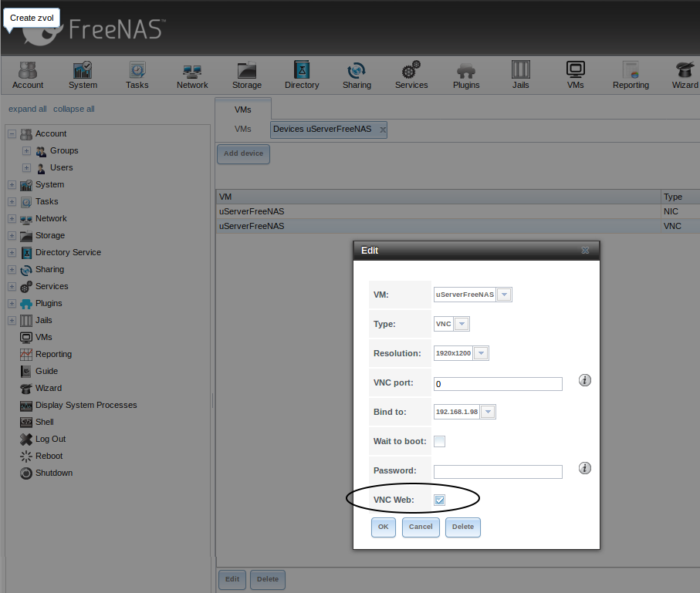Expand the Directory Service tree node
The height and width of the screenshot is (593, 700).
click(12, 253)
